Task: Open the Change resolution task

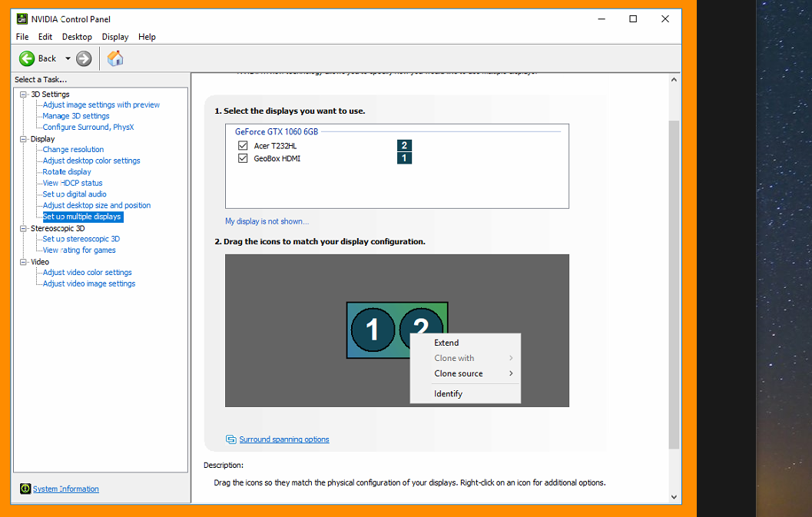Action: point(73,150)
